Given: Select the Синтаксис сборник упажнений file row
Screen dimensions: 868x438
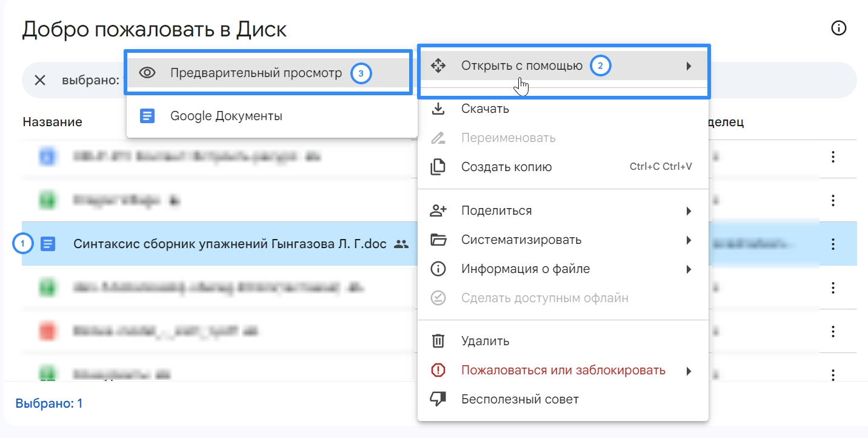Looking at the screenshot, I should pos(219,244).
